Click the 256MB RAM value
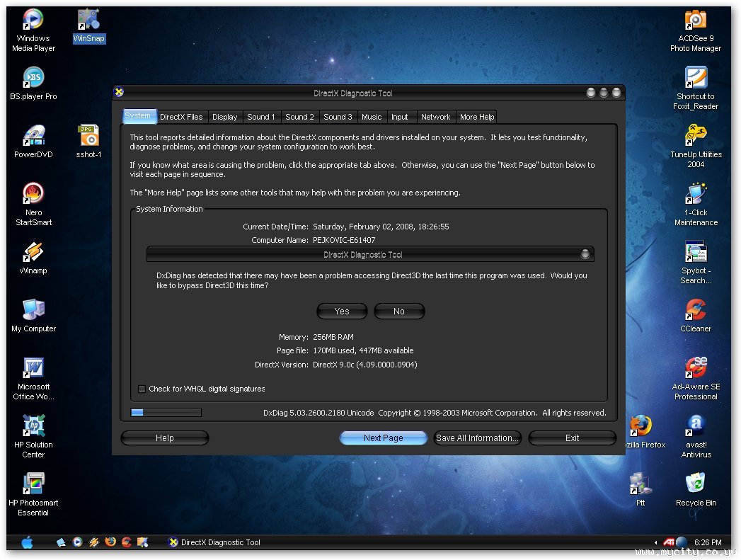Image resolution: width=741 pixels, height=560 pixels. click(333, 338)
